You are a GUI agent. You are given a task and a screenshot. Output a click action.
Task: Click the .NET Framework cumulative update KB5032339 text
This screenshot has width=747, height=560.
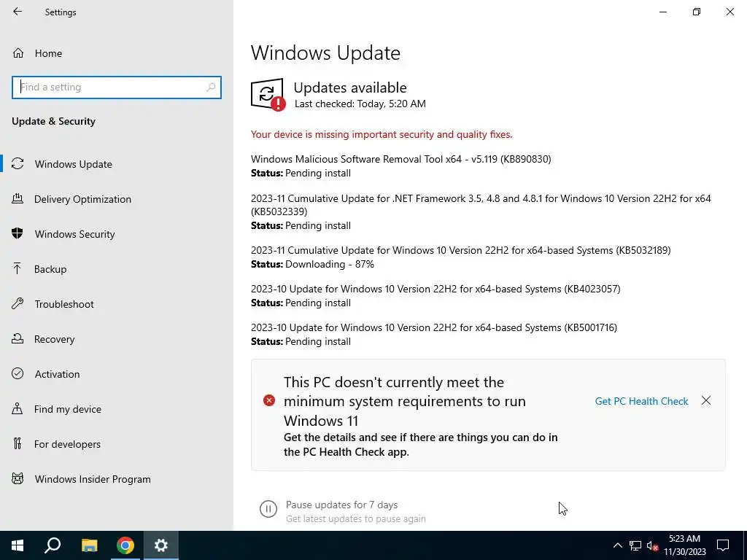pyautogui.click(x=481, y=205)
